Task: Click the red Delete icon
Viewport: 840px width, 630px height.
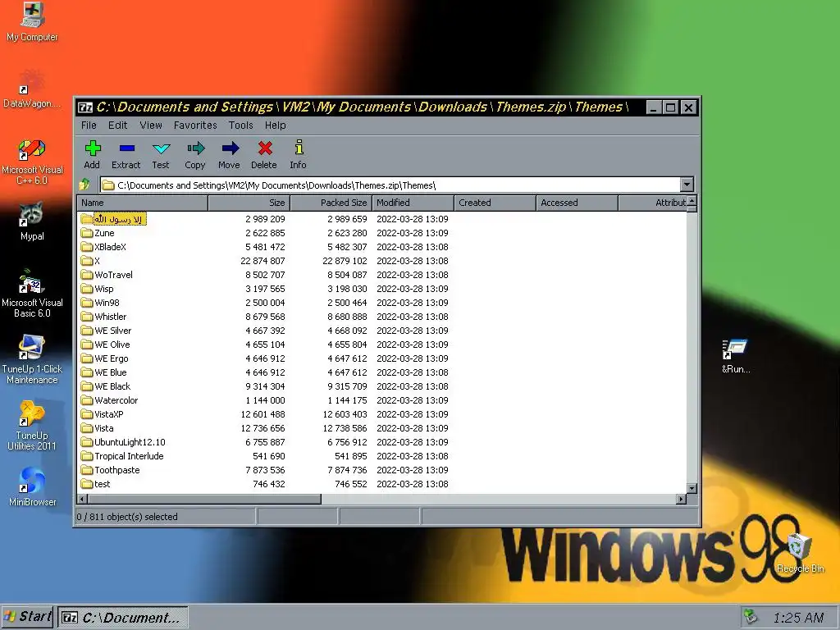Action: point(265,148)
